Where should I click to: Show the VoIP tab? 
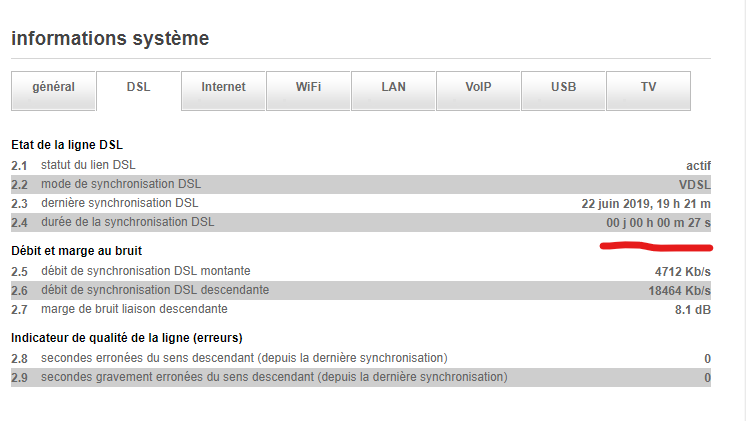pyautogui.click(x=478, y=88)
